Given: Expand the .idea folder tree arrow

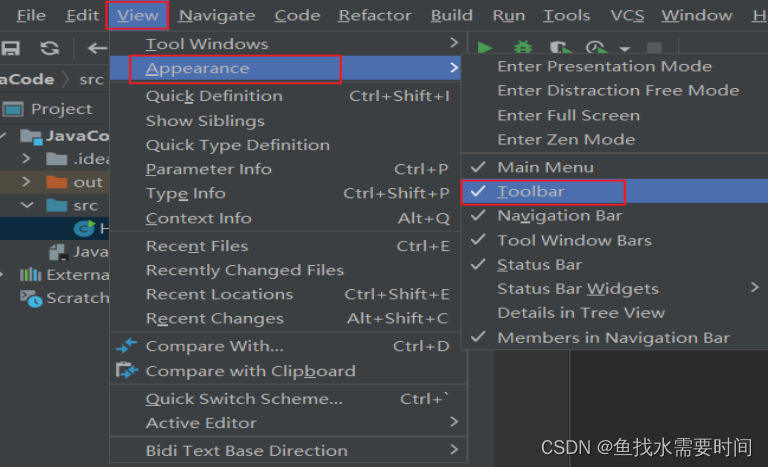Looking at the screenshot, I should tap(26, 158).
